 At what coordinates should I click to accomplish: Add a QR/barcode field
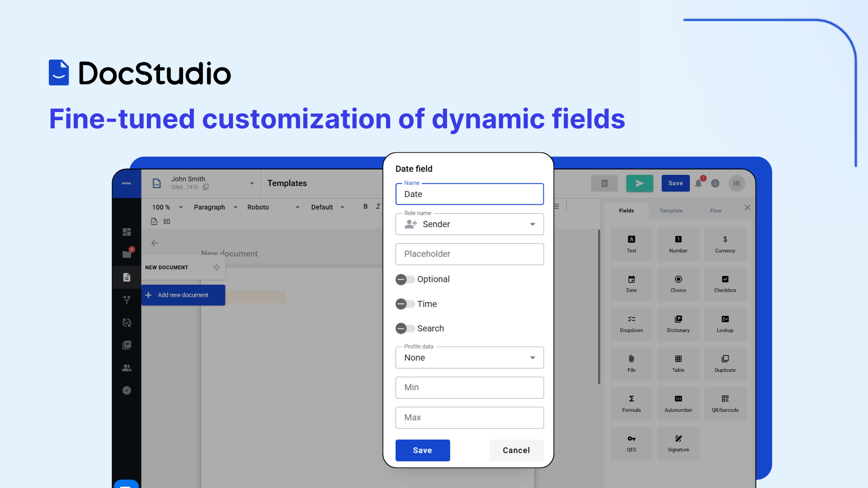coord(725,404)
